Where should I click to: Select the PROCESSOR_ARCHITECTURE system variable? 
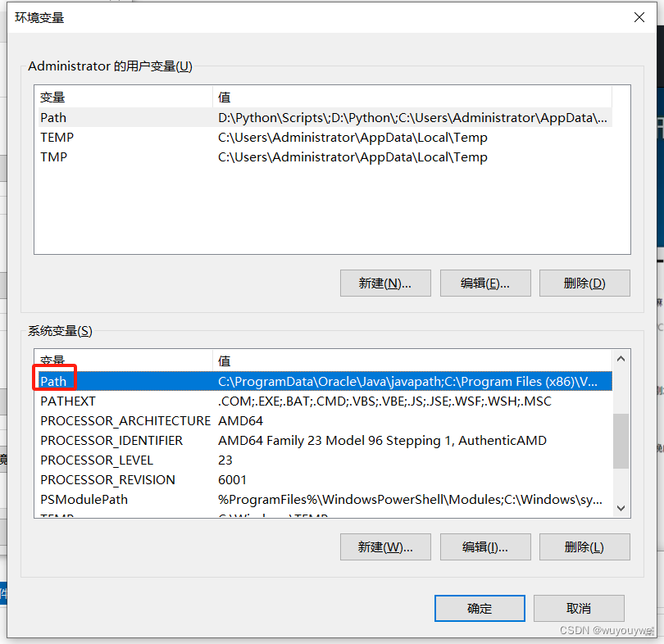pyautogui.click(x=325, y=420)
